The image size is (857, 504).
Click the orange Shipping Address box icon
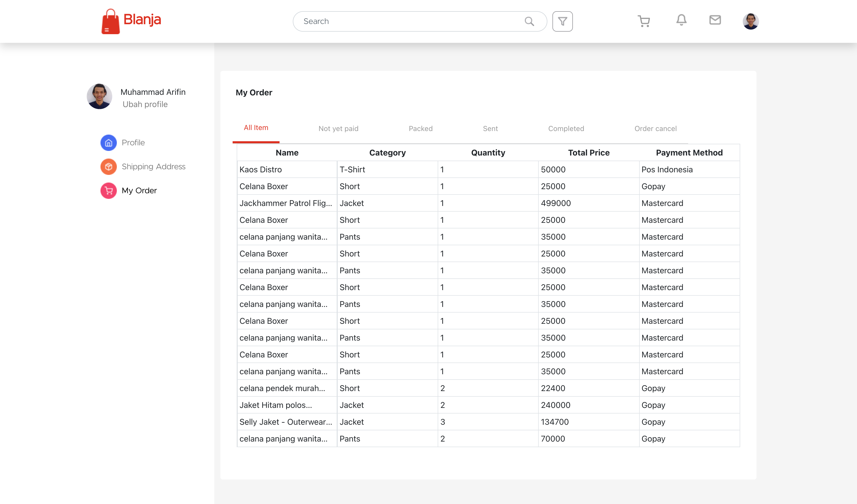[108, 166]
